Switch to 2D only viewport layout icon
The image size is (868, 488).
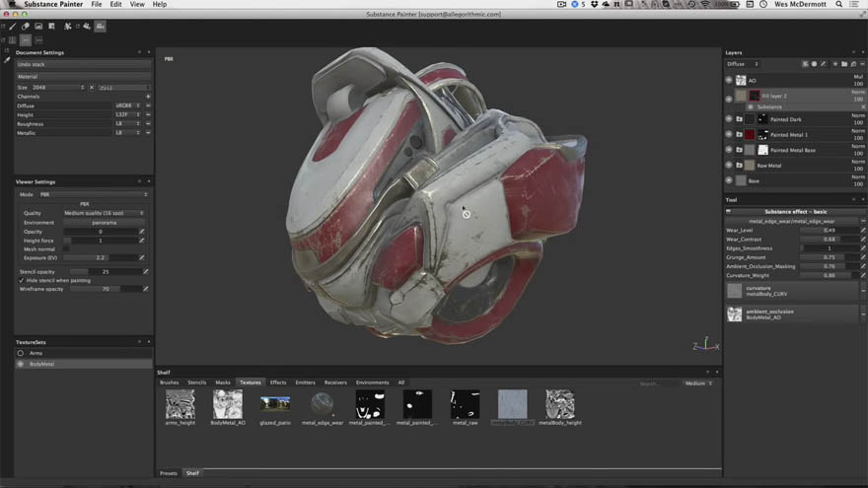pos(38,39)
